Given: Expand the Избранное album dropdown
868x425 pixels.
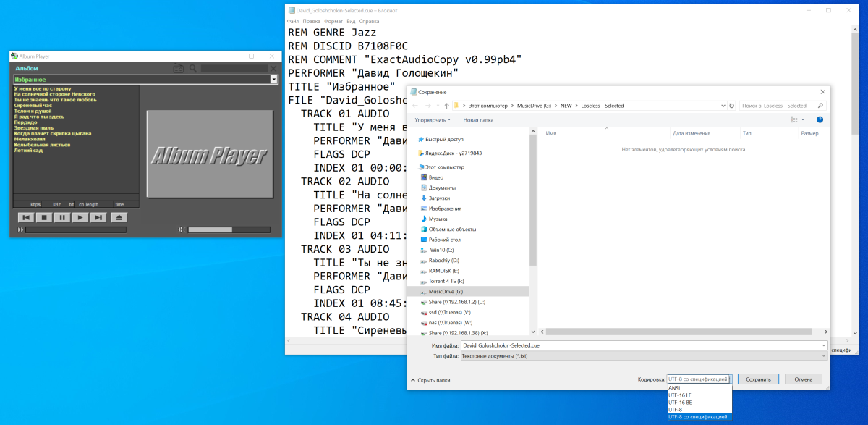Looking at the screenshot, I should (274, 80).
